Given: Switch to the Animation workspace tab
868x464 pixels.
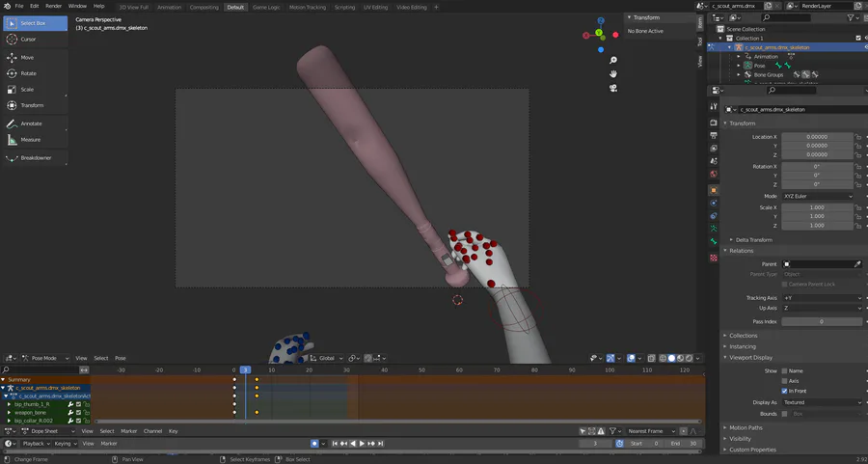Looking at the screenshot, I should pyautogui.click(x=170, y=7).
